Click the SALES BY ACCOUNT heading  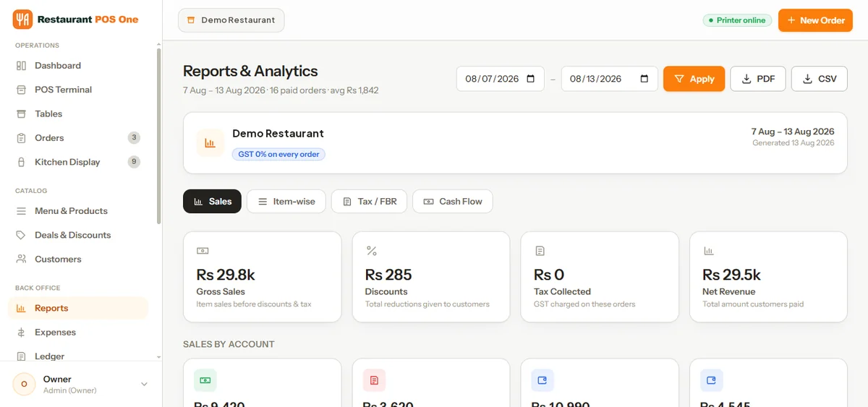(229, 344)
